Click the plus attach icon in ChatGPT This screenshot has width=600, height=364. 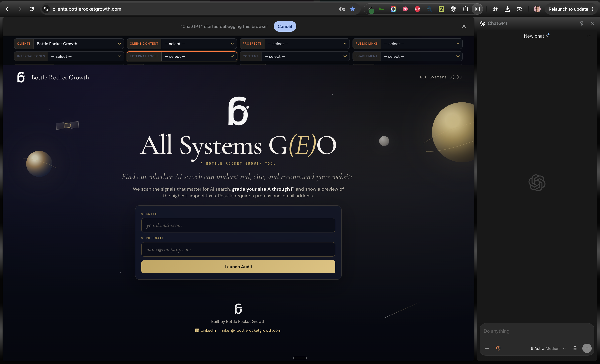point(487,348)
